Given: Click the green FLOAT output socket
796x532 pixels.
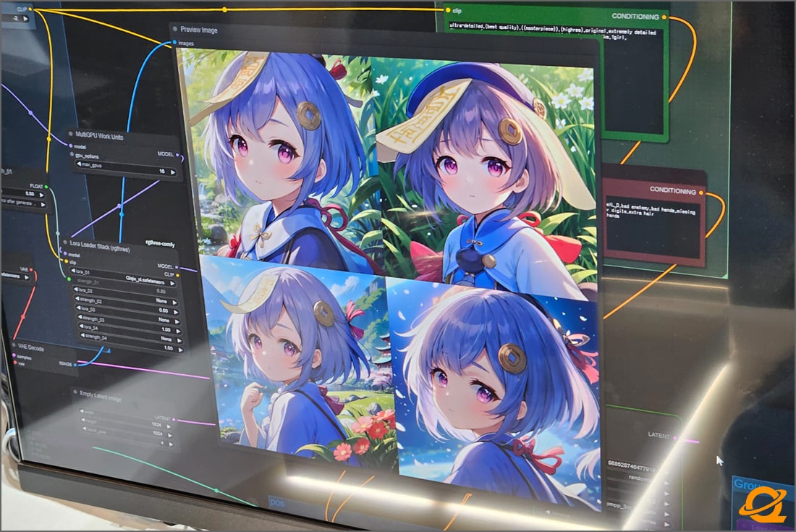Looking at the screenshot, I should coord(47,186).
